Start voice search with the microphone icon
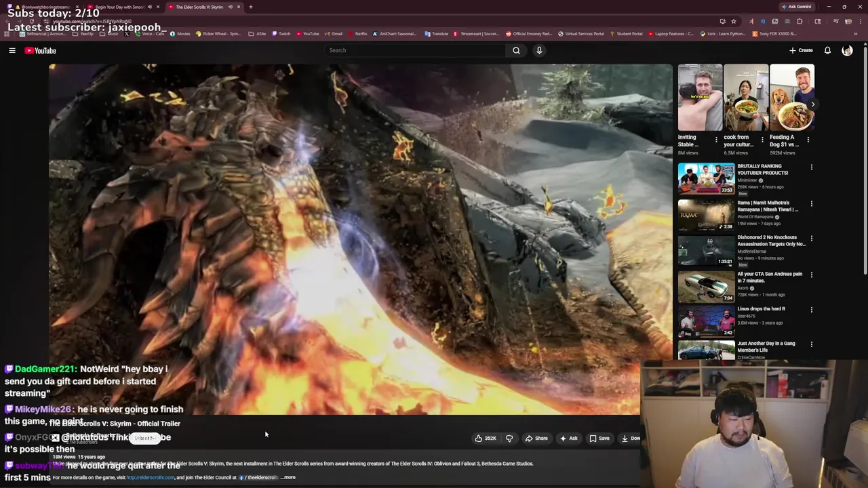 (539, 50)
